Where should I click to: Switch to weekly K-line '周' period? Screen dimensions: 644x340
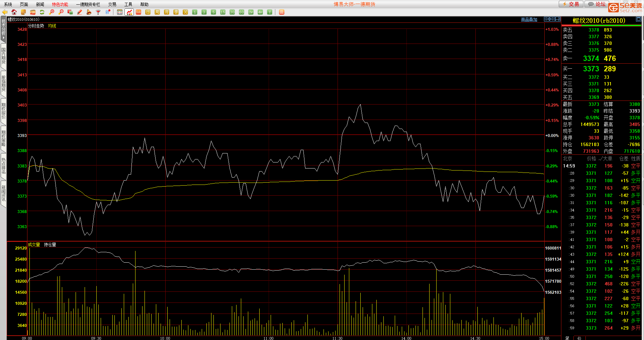(x=157, y=12)
